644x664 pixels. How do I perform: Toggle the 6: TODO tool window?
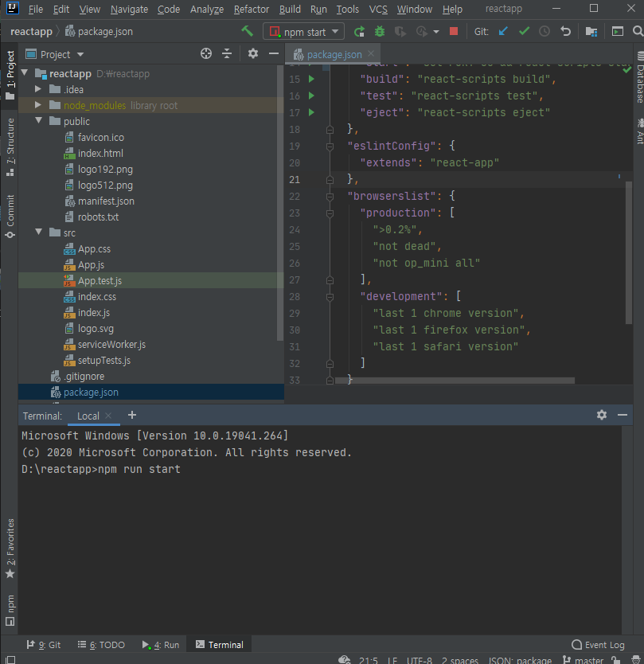coord(101,645)
